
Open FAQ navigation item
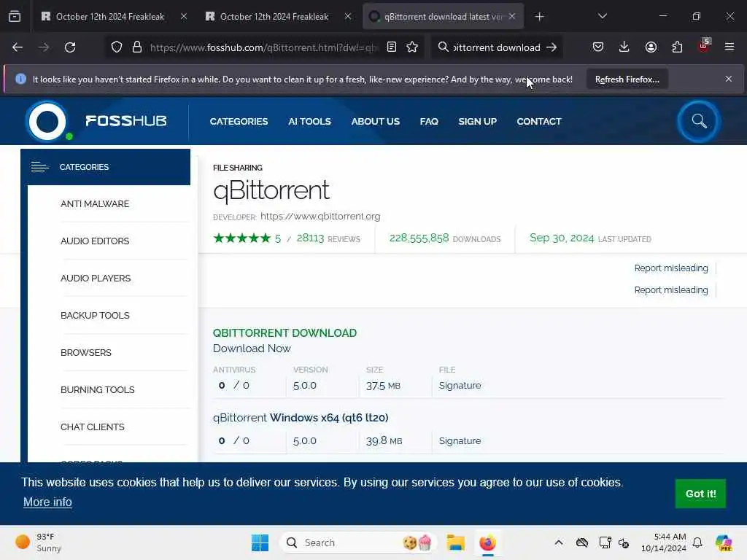429,122
